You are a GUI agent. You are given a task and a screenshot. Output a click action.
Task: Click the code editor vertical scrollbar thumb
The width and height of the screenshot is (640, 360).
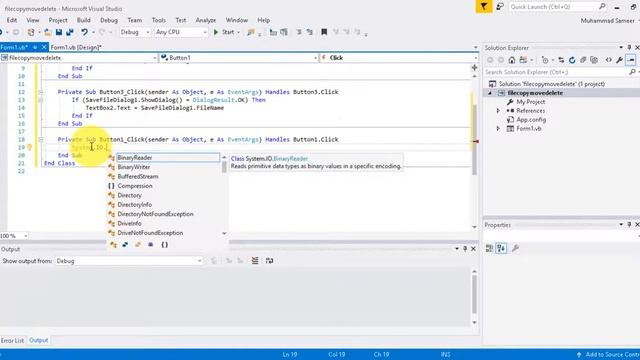tap(474, 140)
